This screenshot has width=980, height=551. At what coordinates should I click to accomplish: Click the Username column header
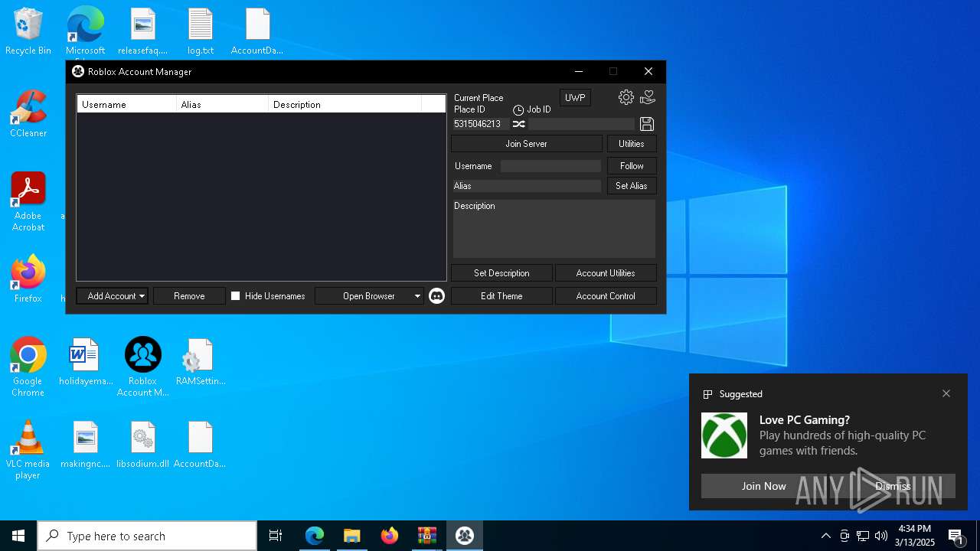point(126,104)
